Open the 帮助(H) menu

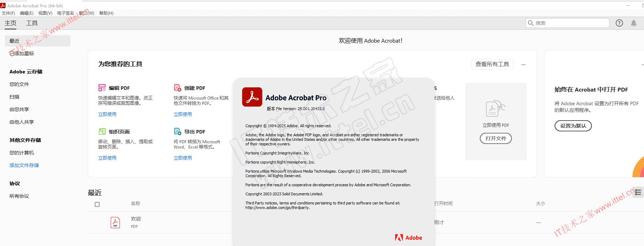pyautogui.click(x=106, y=13)
